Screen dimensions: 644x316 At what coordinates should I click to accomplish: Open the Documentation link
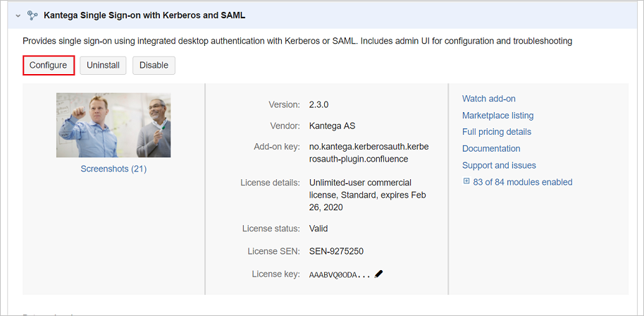[x=491, y=149]
